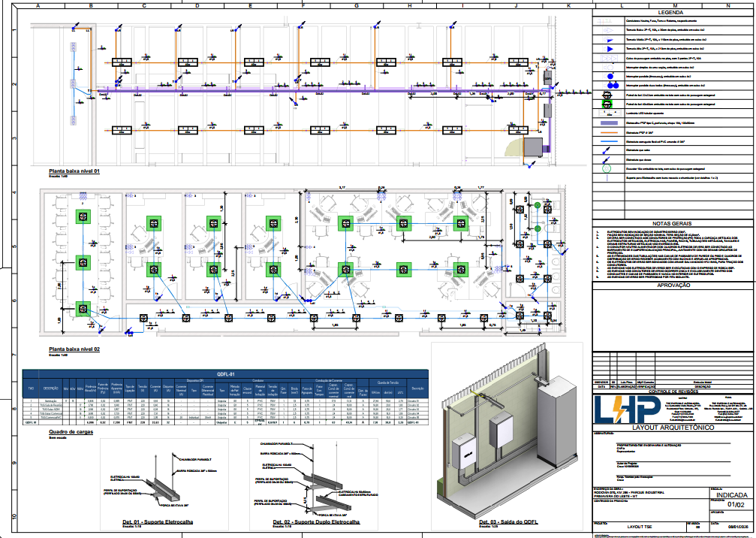Click the "Det. 02 - Suporte Duplo Eletrocalha" caption
The height and width of the screenshot is (538, 756).
coord(316,521)
